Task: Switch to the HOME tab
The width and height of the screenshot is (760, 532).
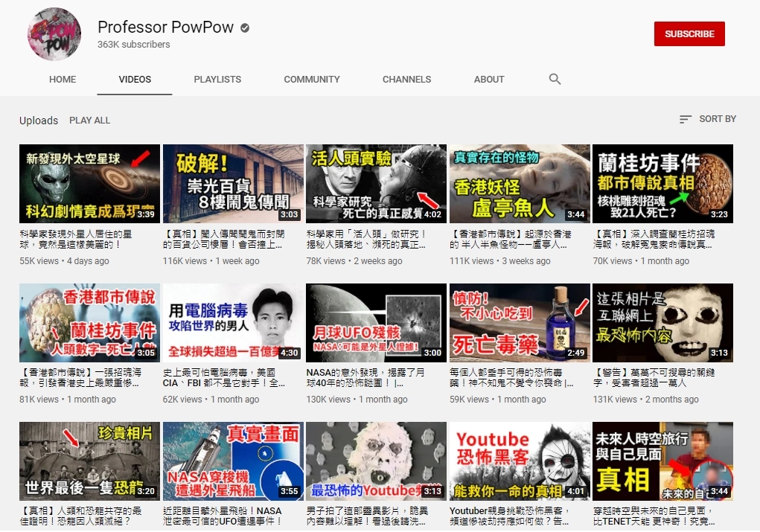Action: tap(63, 80)
